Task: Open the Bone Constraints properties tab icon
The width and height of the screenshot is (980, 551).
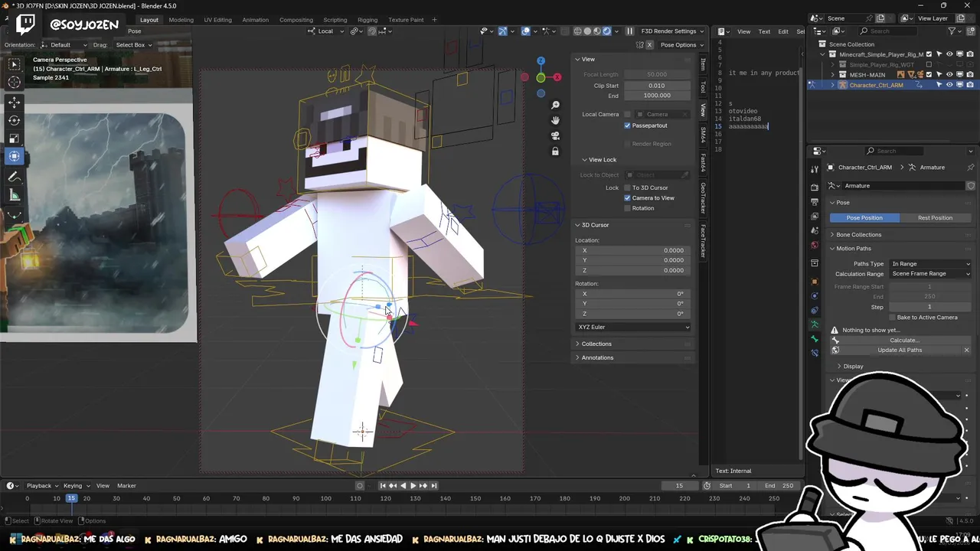Action: [x=815, y=353]
